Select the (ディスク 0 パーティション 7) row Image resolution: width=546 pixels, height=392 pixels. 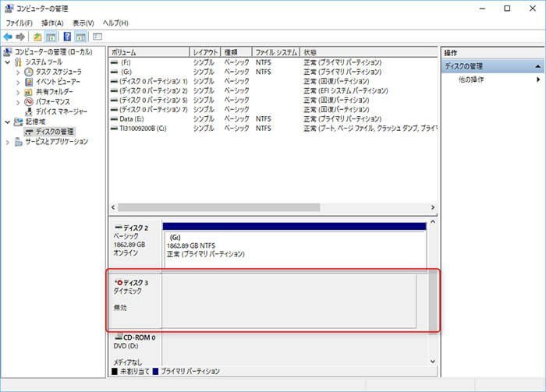coord(273,110)
